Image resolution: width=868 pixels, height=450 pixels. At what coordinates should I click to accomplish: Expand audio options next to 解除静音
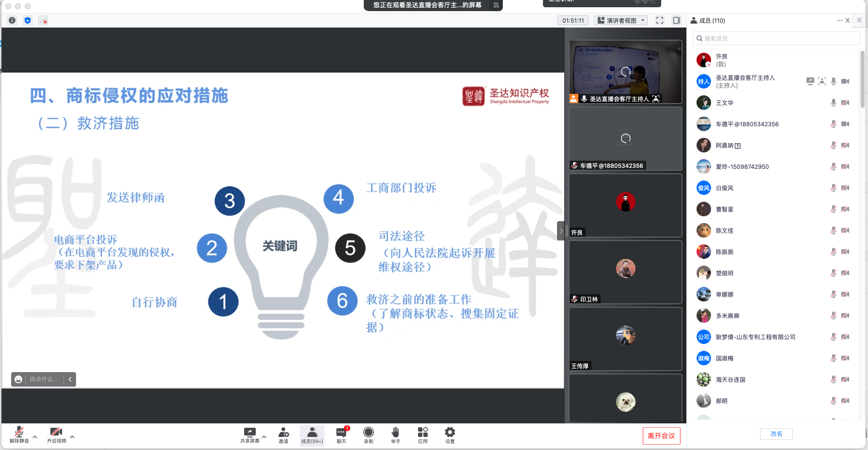pyautogui.click(x=34, y=436)
